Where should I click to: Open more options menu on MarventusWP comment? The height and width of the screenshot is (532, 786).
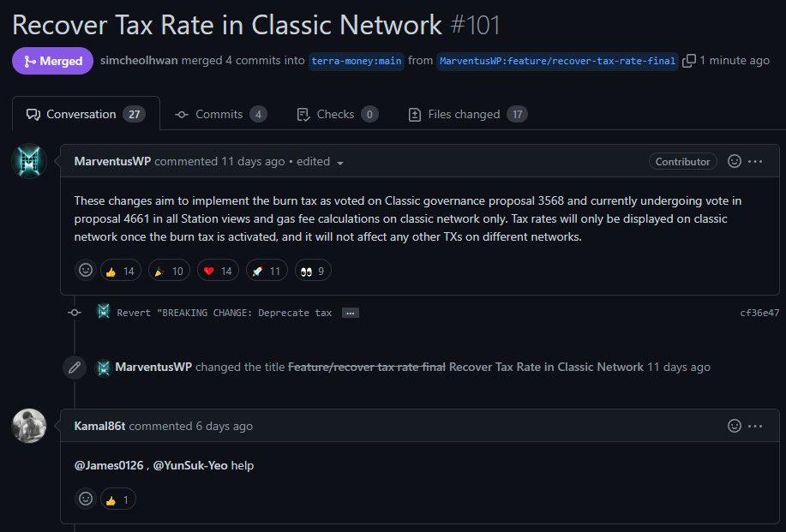point(755,161)
